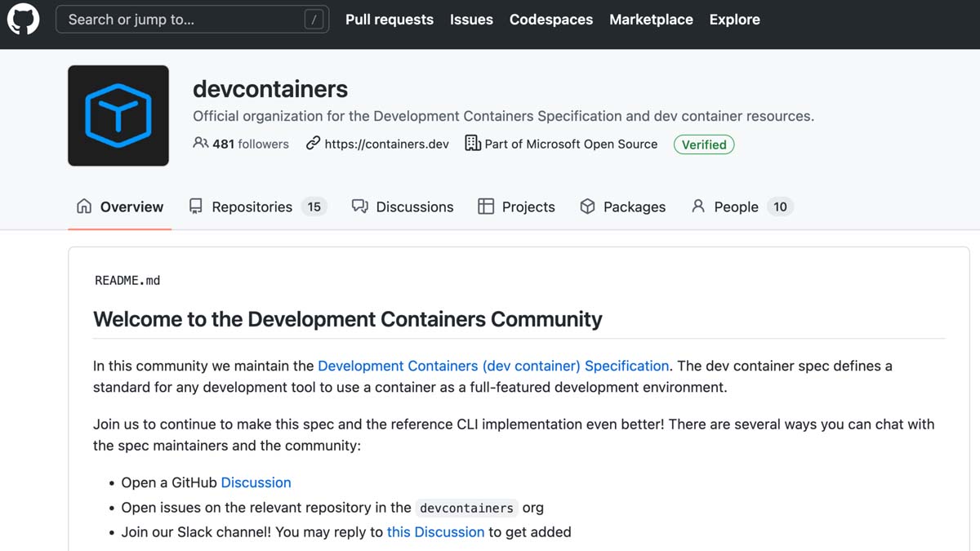Click the People count badge 10
Image resolution: width=980 pixels, height=551 pixels.
pos(780,207)
